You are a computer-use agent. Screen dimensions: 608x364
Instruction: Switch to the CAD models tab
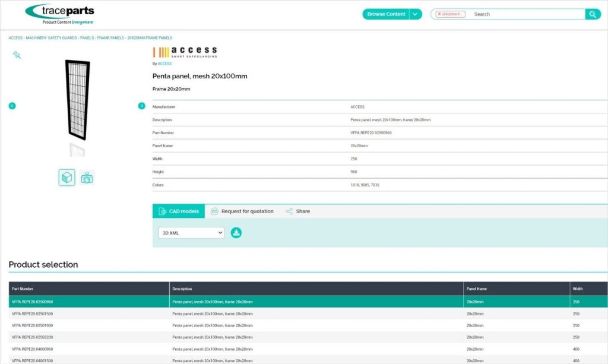coord(179,211)
